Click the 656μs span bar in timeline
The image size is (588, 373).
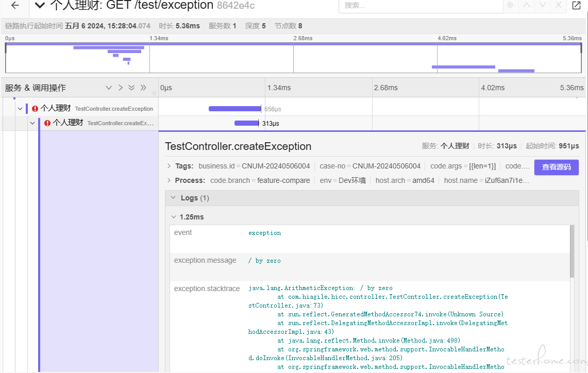[x=235, y=109]
